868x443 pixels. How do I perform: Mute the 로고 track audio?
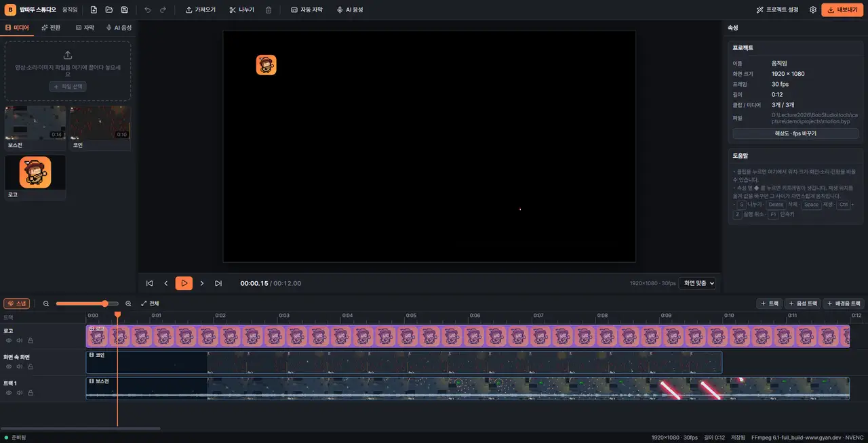coord(20,340)
